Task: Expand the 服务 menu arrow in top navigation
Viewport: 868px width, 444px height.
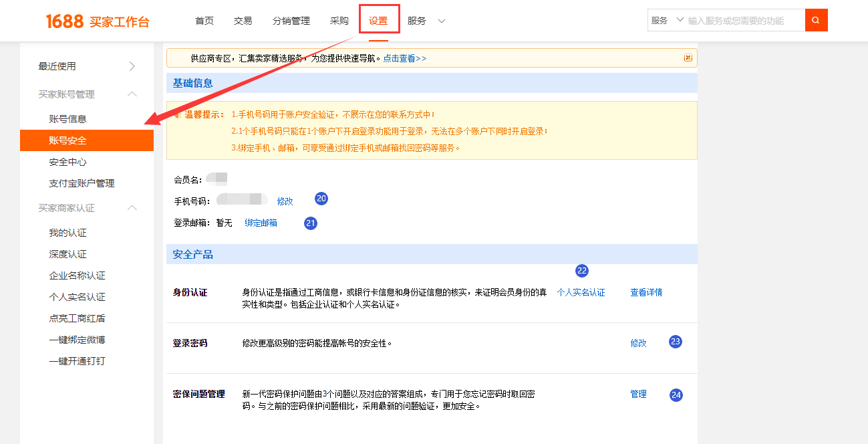Action: 441,21
